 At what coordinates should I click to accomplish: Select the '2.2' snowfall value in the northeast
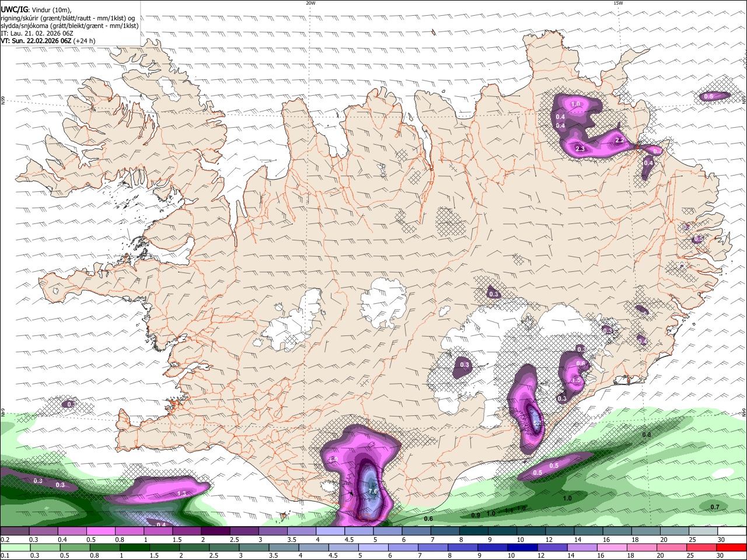(620, 141)
